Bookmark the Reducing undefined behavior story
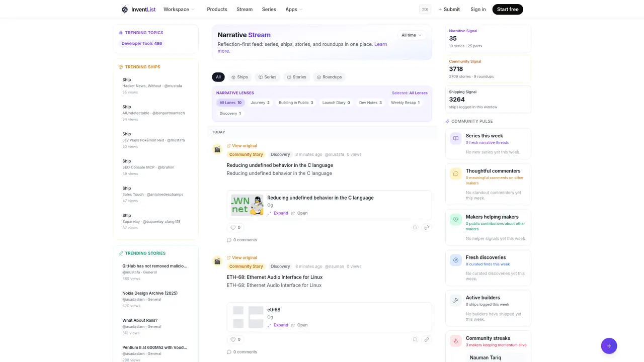Image resolution: width=644 pixels, height=362 pixels. pyautogui.click(x=415, y=228)
